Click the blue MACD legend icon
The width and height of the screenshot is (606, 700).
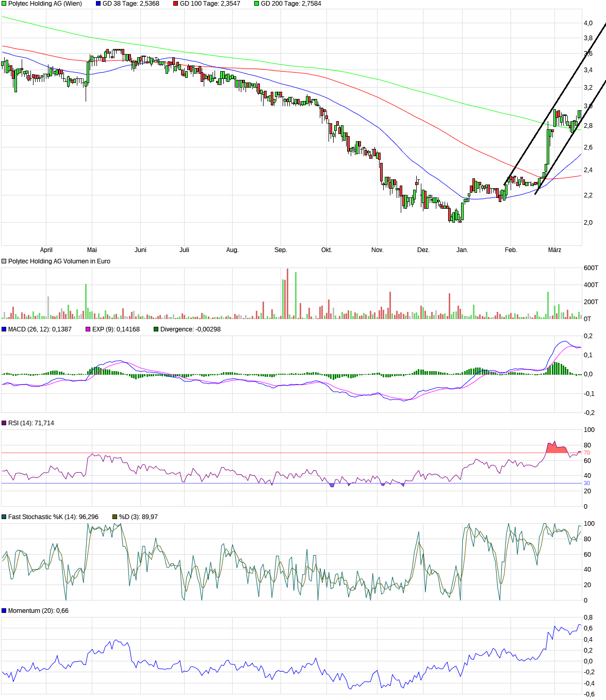[x=4, y=328]
